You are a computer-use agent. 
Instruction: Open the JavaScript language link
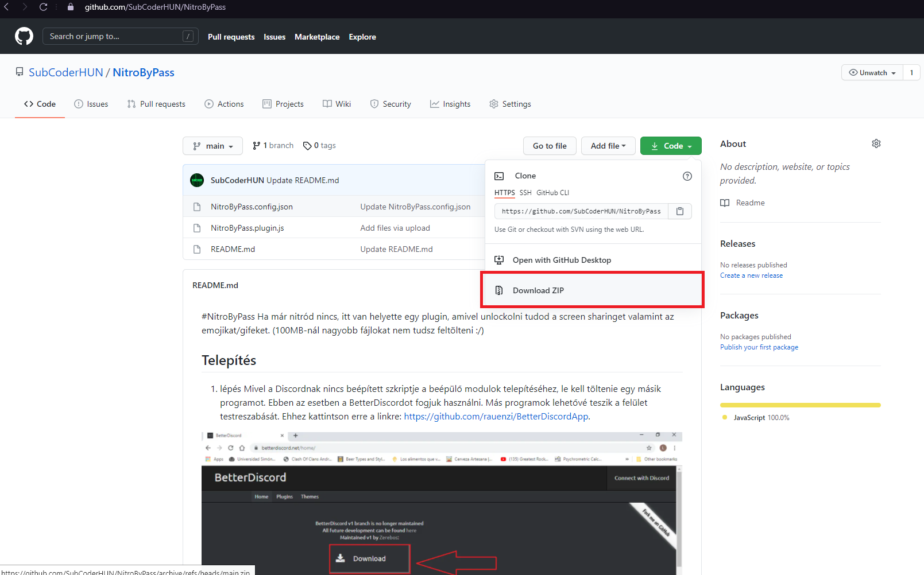pyautogui.click(x=756, y=418)
